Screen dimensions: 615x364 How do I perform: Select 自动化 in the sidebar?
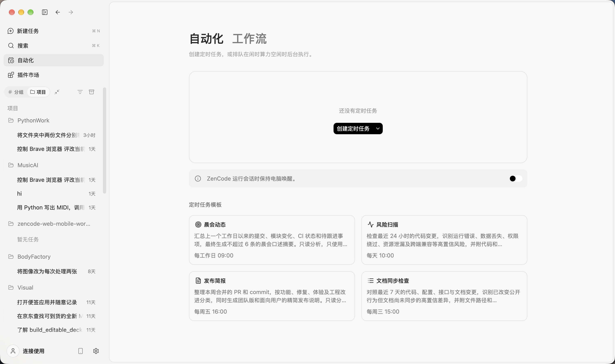pyautogui.click(x=53, y=60)
